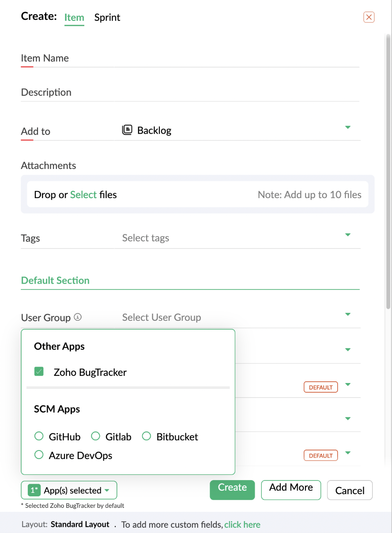Expand the Add to Backlog dropdown
Screen dimensions: 392x533
pos(347,128)
